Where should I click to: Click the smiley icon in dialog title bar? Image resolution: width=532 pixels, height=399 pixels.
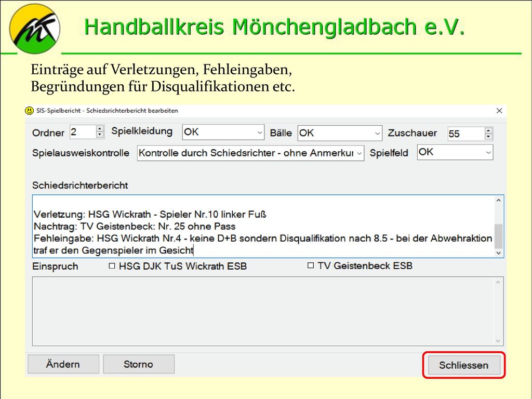pyautogui.click(x=30, y=111)
